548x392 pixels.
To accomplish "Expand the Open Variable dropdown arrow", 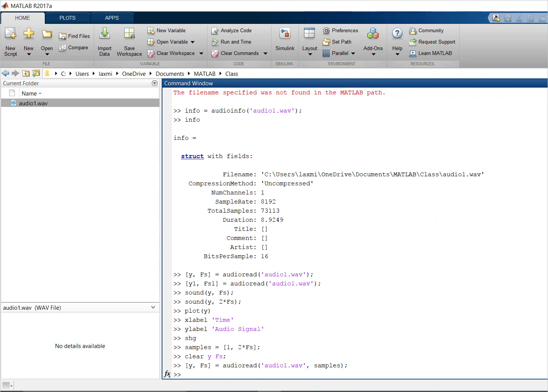I will coord(192,42).
